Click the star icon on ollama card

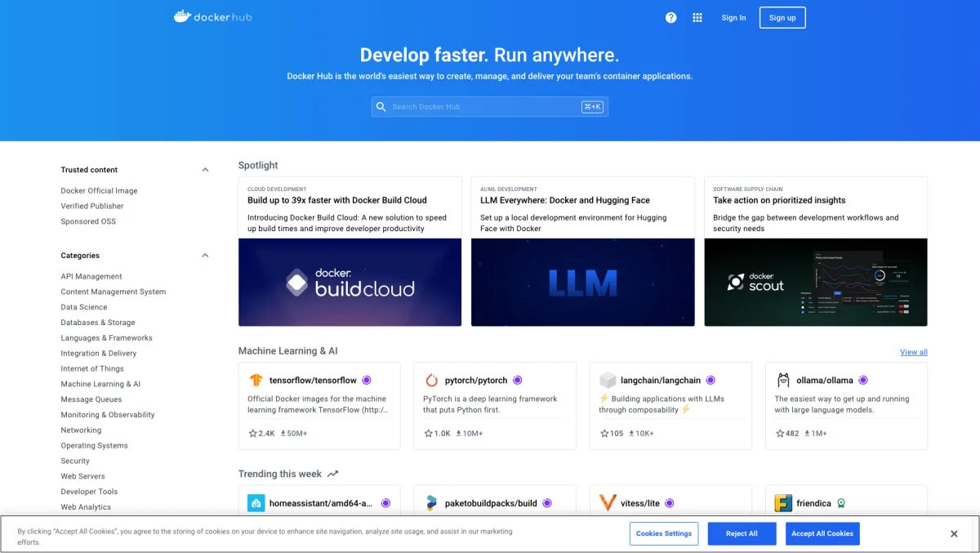[780, 434]
